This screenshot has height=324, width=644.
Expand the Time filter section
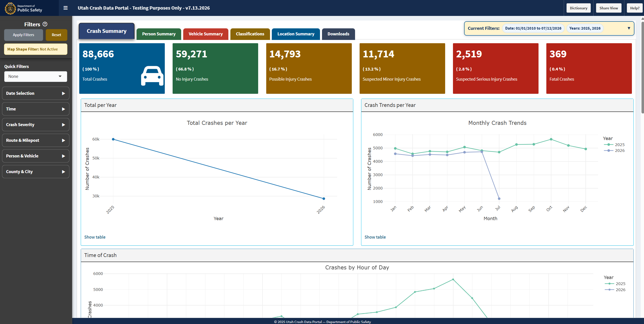point(36,109)
